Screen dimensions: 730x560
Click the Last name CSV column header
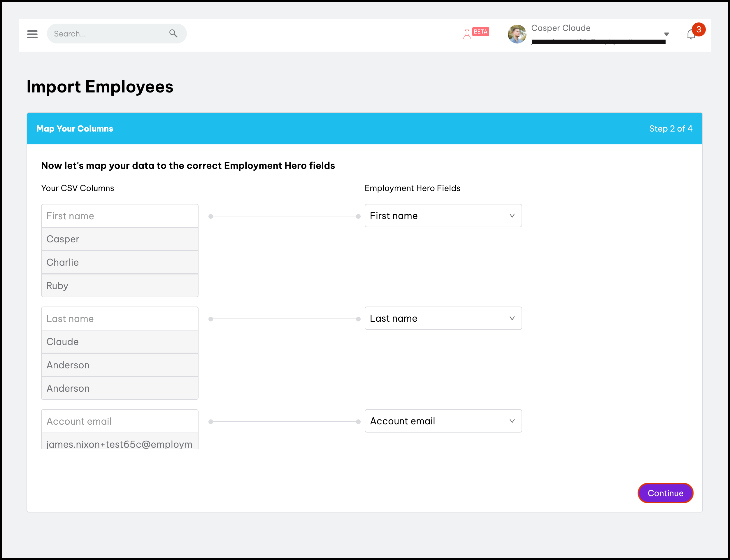[x=120, y=319]
